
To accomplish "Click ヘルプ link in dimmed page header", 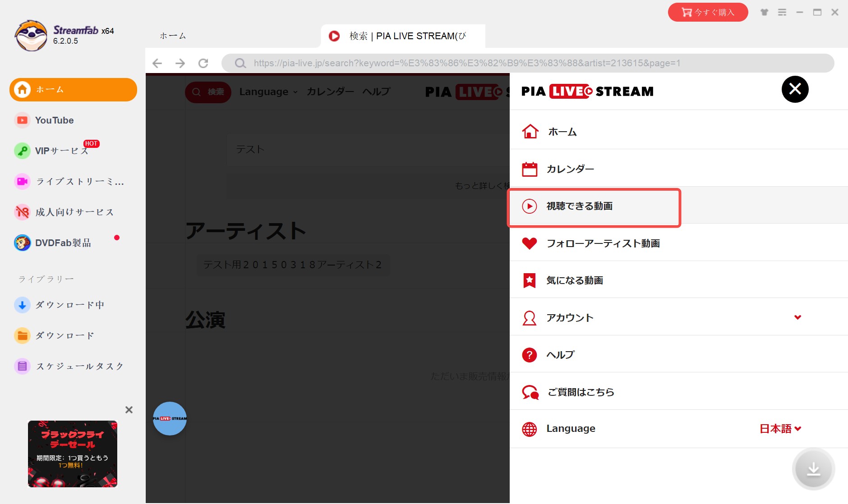I will [376, 92].
